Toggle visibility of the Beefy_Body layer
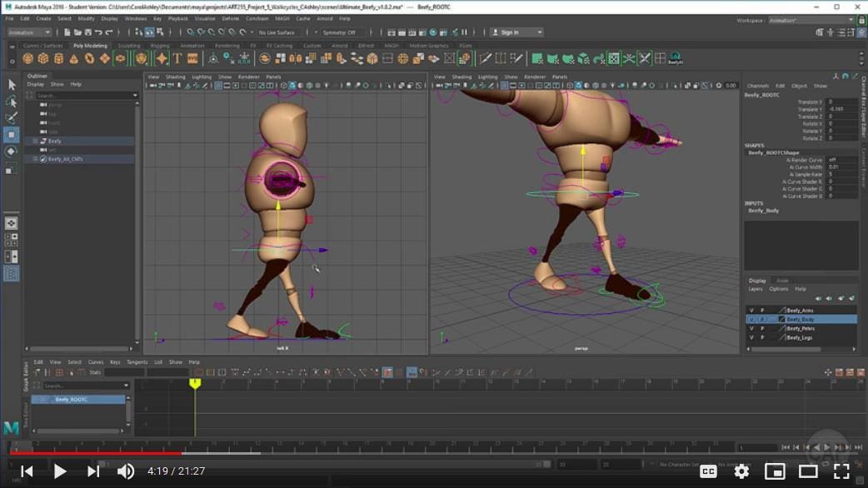 click(752, 319)
